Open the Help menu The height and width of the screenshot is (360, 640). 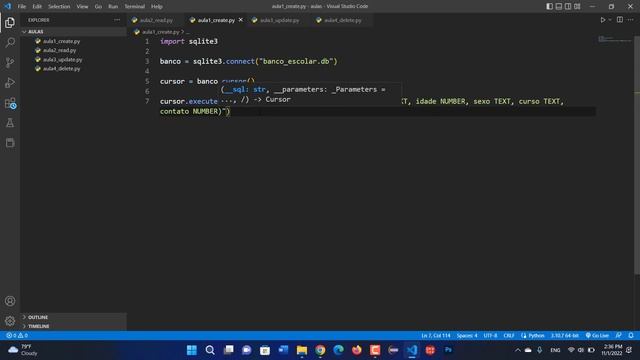[157, 6]
